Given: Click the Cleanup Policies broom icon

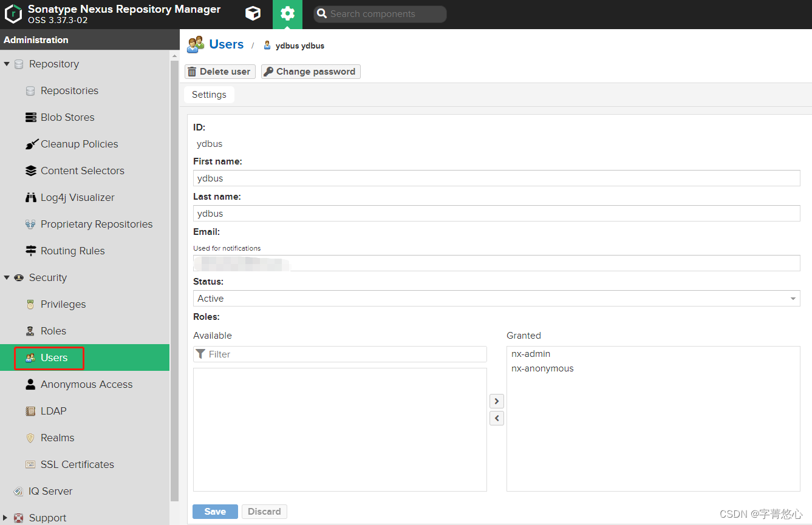Looking at the screenshot, I should tap(32, 144).
